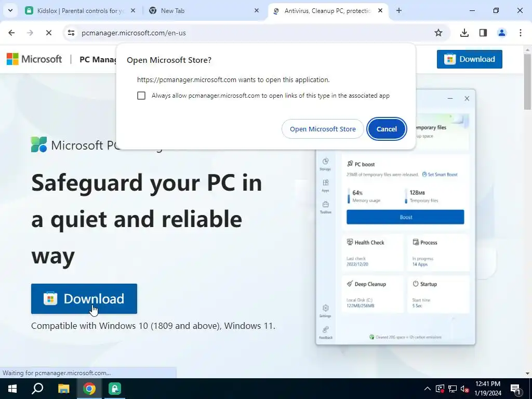The height and width of the screenshot is (399, 532).
Task: Click the Deep Cleanup card in preview
Action: click(x=373, y=294)
